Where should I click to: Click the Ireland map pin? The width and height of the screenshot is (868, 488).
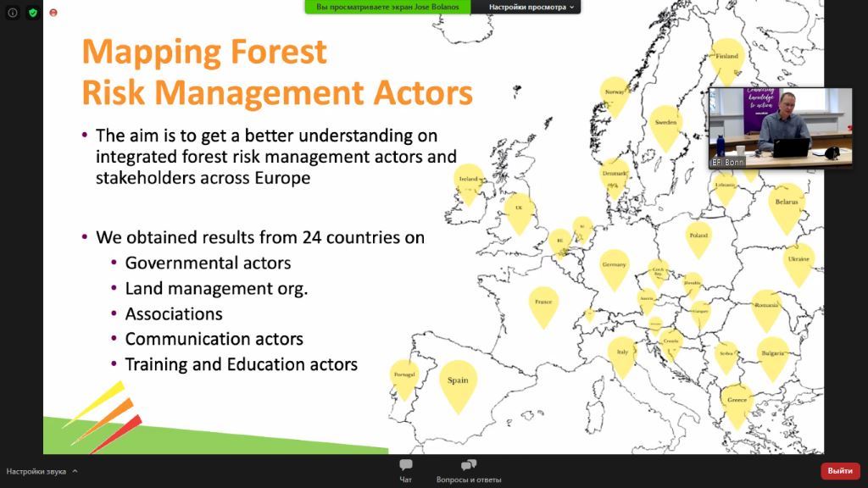[x=468, y=184]
